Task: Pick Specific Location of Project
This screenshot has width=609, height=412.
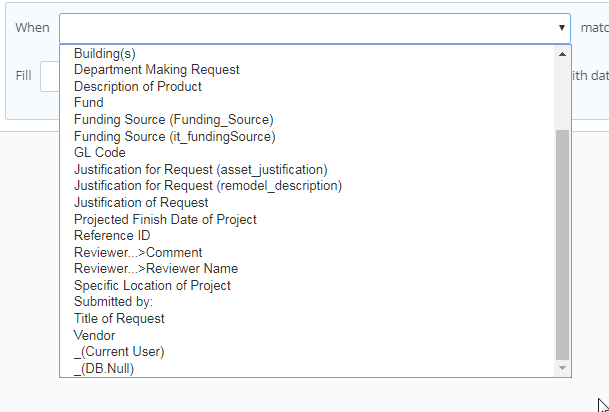Action: tap(152, 285)
